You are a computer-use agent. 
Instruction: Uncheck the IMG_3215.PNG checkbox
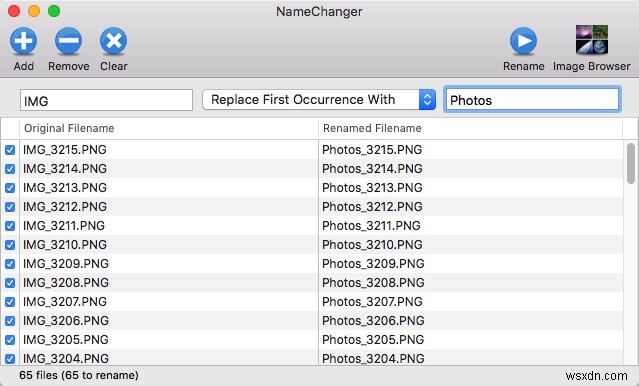10,150
